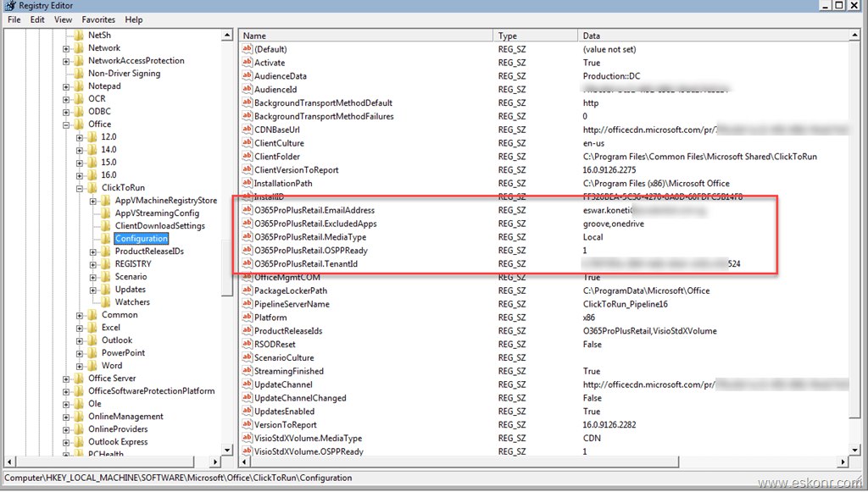Select the Watchers key in the tree
The width and height of the screenshot is (868, 492).
pos(132,301)
